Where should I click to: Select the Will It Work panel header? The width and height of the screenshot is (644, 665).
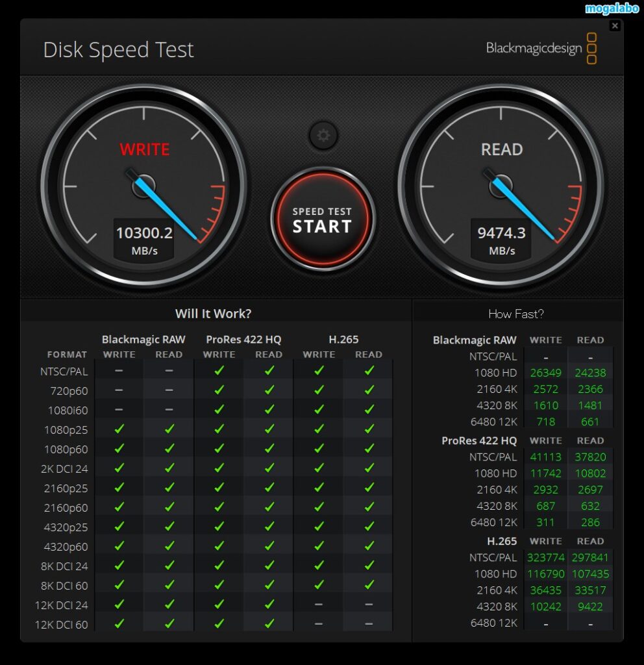pyautogui.click(x=214, y=314)
